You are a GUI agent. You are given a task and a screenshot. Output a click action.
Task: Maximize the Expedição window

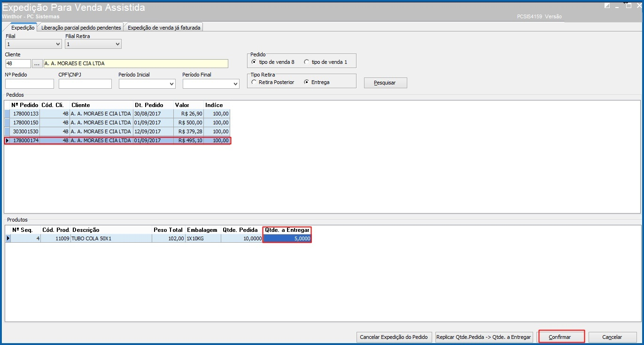pyautogui.click(x=629, y=6)
